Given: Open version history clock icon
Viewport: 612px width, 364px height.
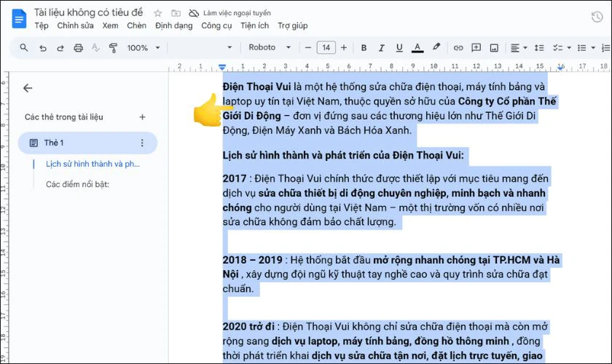Looking at the screenshot, I should click(x=597, y=17).
